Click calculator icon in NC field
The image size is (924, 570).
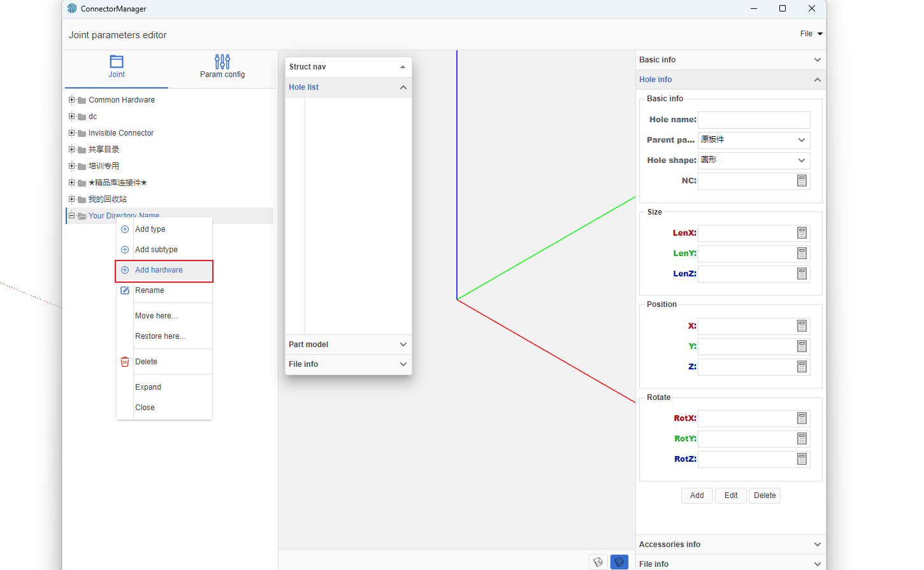pos(802,181)
